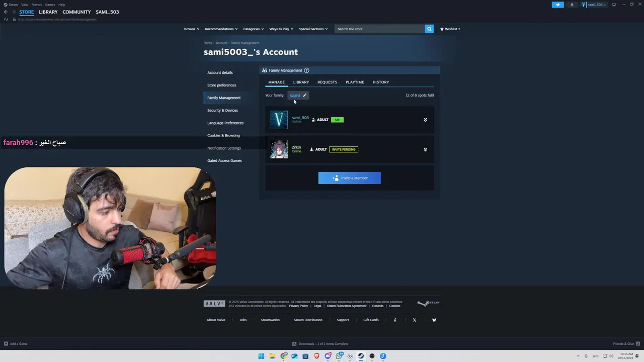The image size is (644, 362).
Task: Select the MANAGE tab
Action: pos(276,82)
